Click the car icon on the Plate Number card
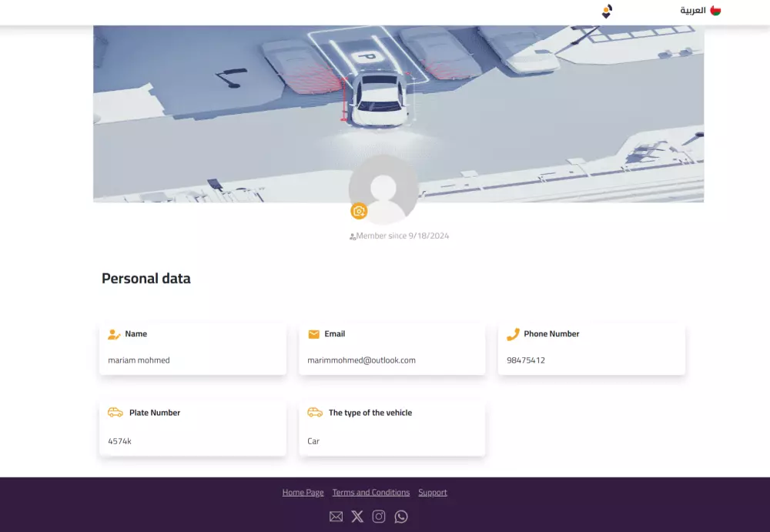 pyautogui.click(x=115, y=413)
